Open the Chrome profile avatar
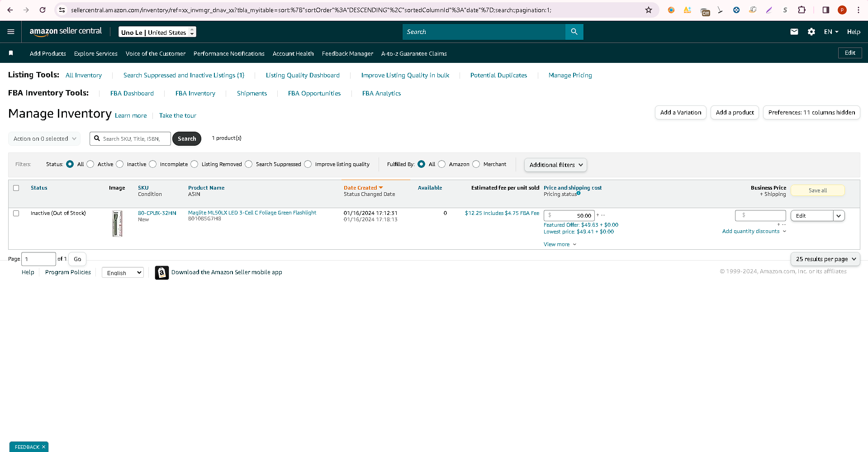The height and width of the screenshot is (452, 868). pos(842,10)
